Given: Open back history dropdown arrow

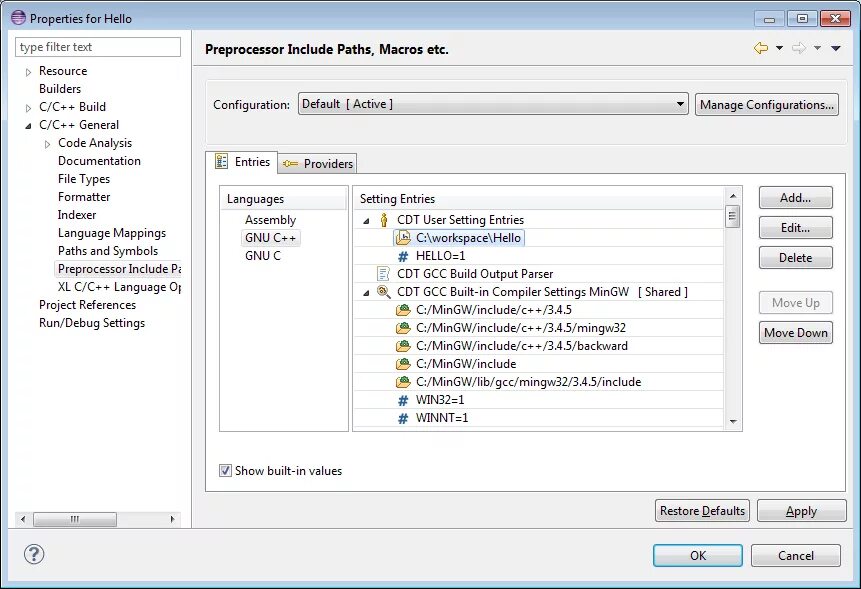Looking at the screenshot, I should coord(779,48).
